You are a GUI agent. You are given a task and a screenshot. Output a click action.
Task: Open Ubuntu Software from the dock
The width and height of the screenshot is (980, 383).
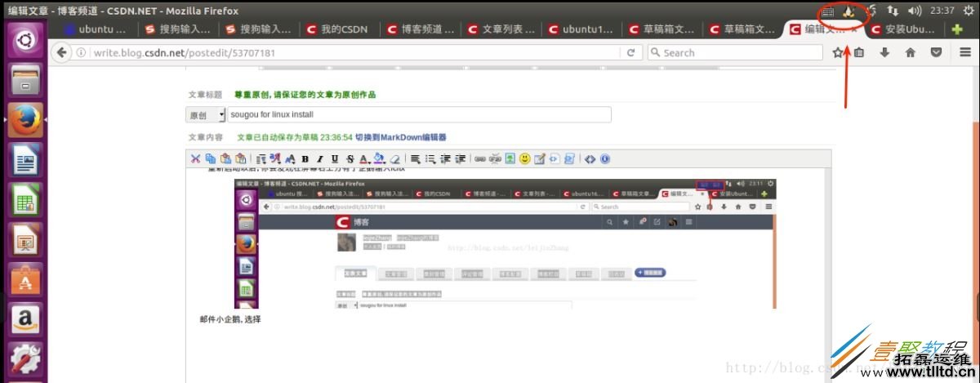pyautogui.click(x=25, y=280)
